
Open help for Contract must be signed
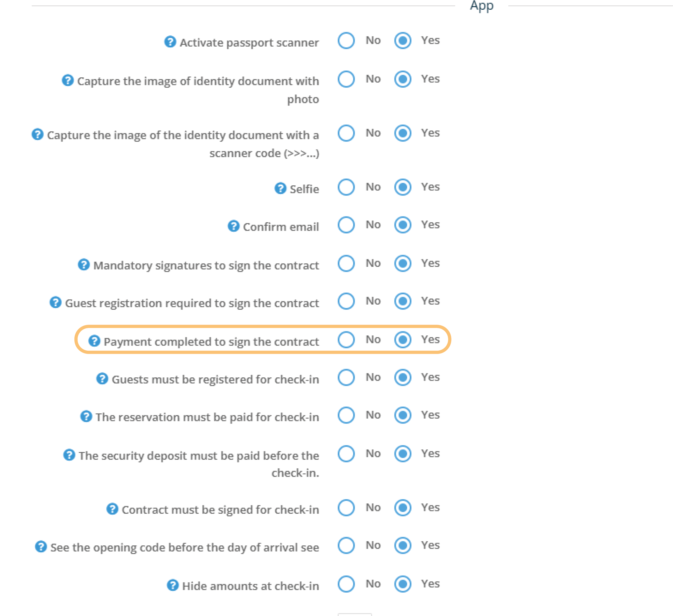point(112,509)
